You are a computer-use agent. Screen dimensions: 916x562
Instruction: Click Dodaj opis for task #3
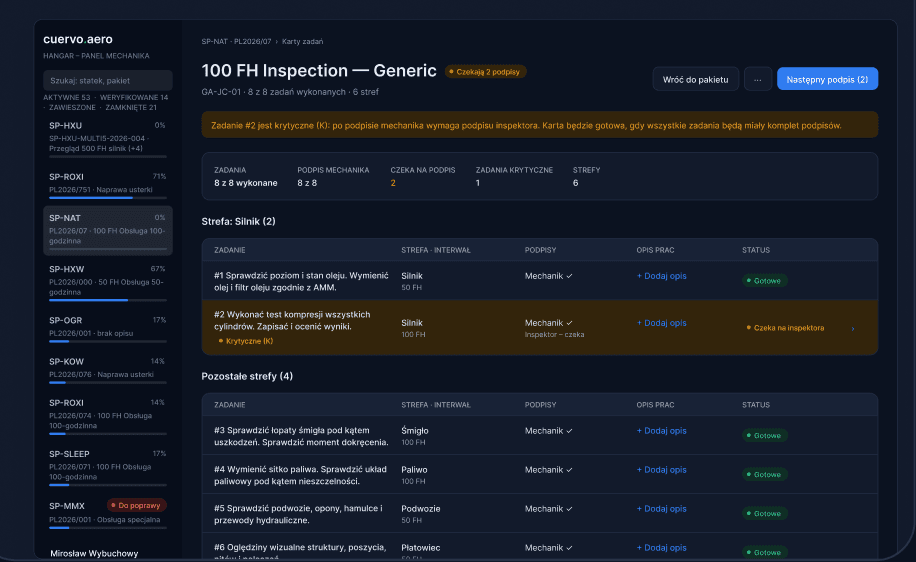pos(661,431)
